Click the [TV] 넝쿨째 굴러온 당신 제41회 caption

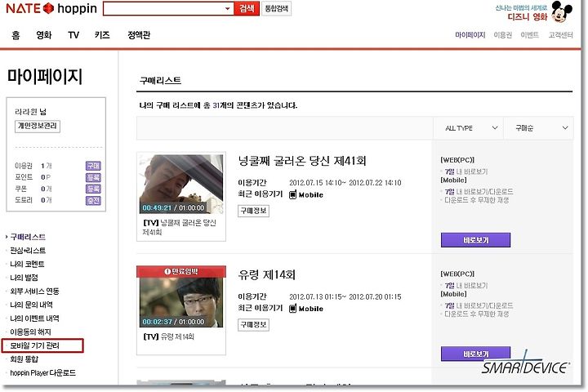point(179,227)
